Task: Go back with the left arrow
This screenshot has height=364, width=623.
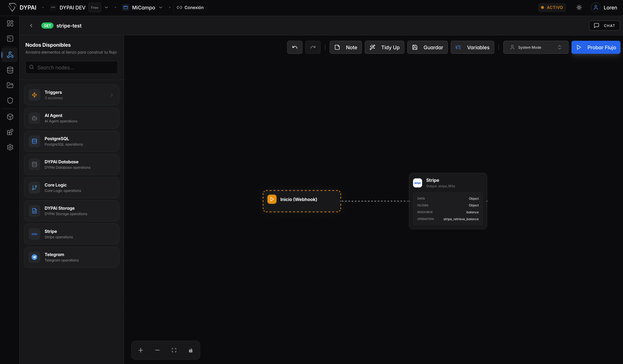Action: pos(31,26)
